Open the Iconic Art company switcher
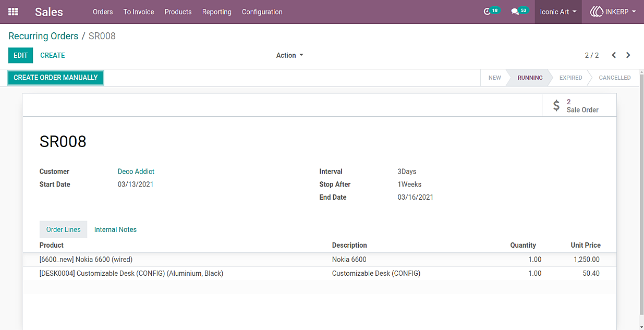This screenshot has width=644, height=330. pyautogui.click(x=558, y=11)
